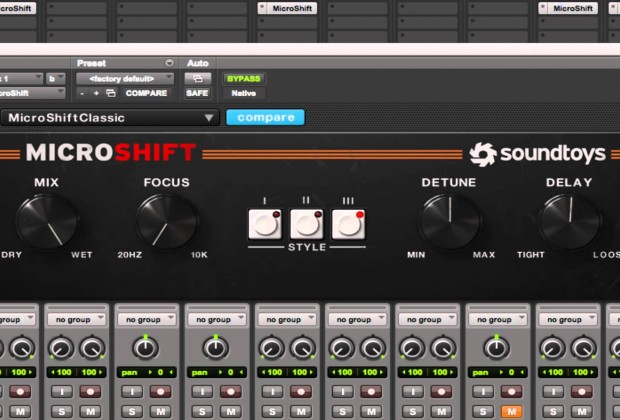Click the MICROSHIFT plugin title logo

tap(111, 153)
